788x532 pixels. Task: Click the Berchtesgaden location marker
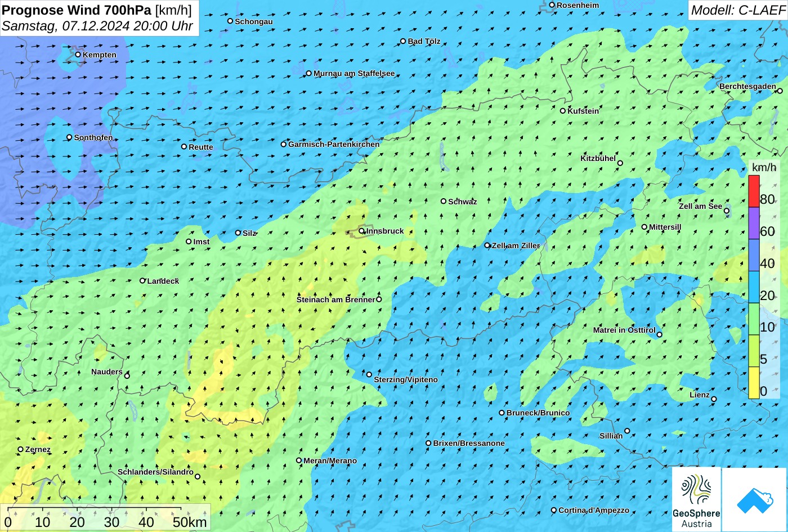click(780, 91)
